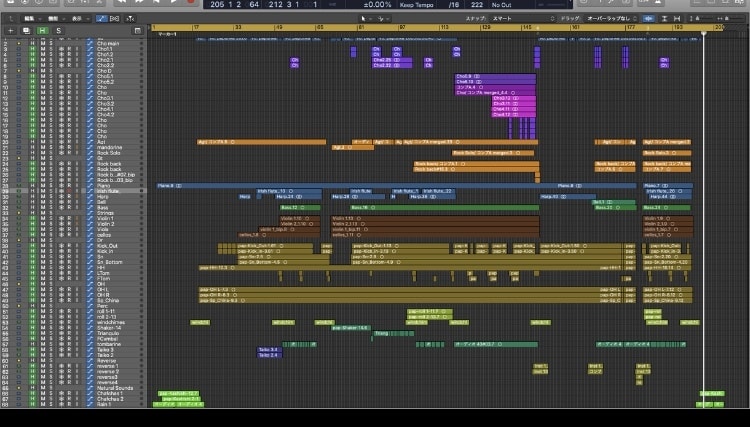Image resolution: width=750 pixels, height=427 pixels.
Task: Click the Rewind transport button
Action: [122, 2]
